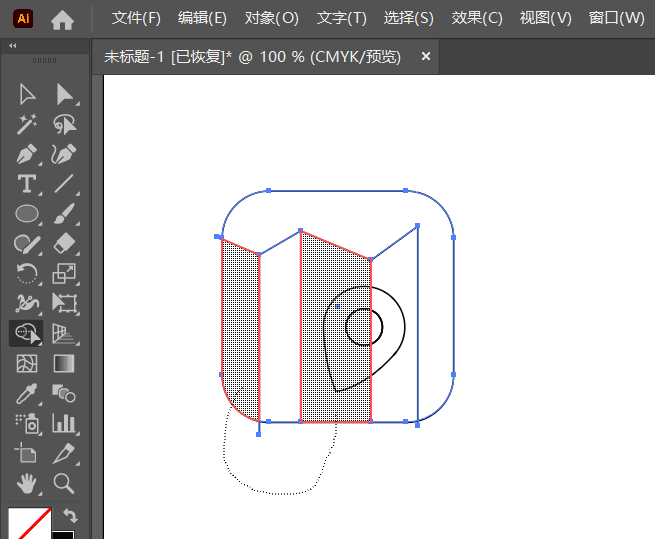Choose the Blend tool
Screen dimensions: 655x539
pos(64,393)
